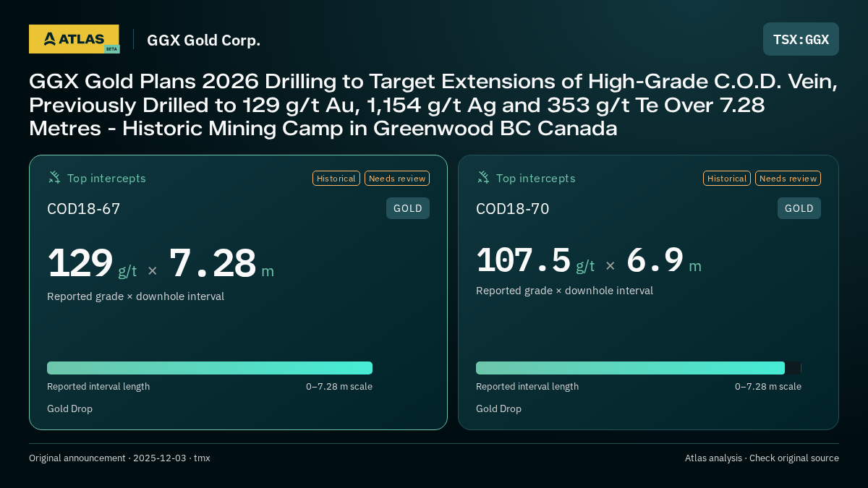The width and height of the screenshot is (868, 488).
Task: Click the 6.9 m interval value
Action: (x=663, y=260)
